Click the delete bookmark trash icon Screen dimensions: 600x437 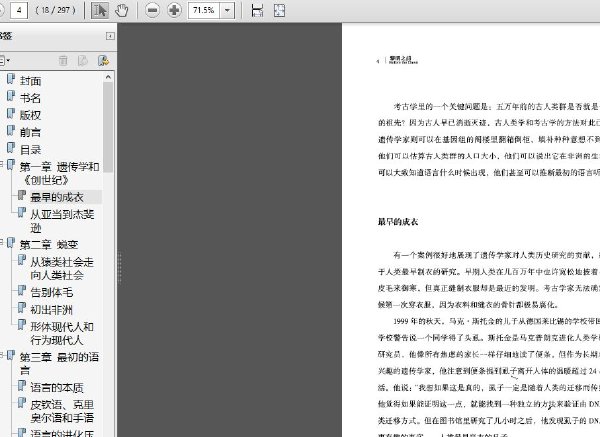coord(63,60)
